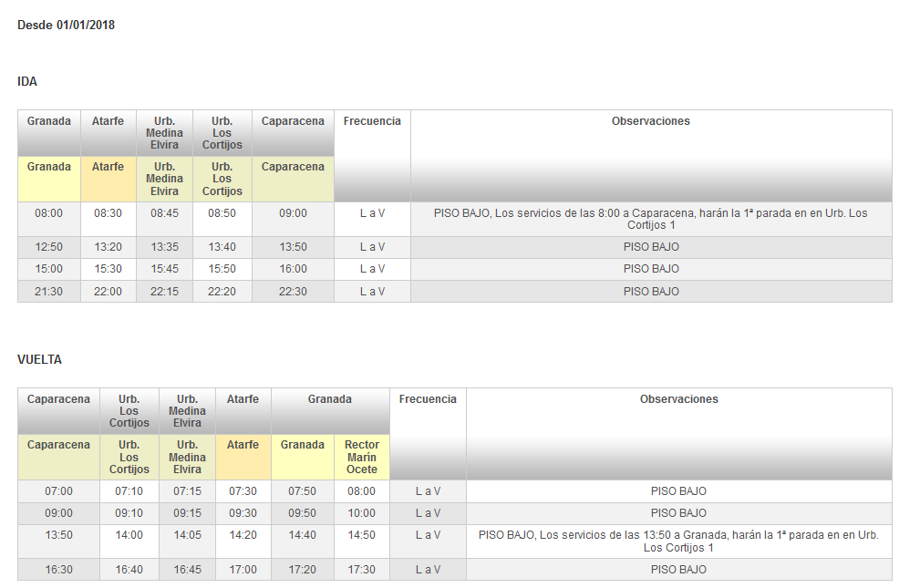This screenshot has width=920, height=588.
Task: Select the yellow Granada subheader in IDA table
Action: point(49,168)
